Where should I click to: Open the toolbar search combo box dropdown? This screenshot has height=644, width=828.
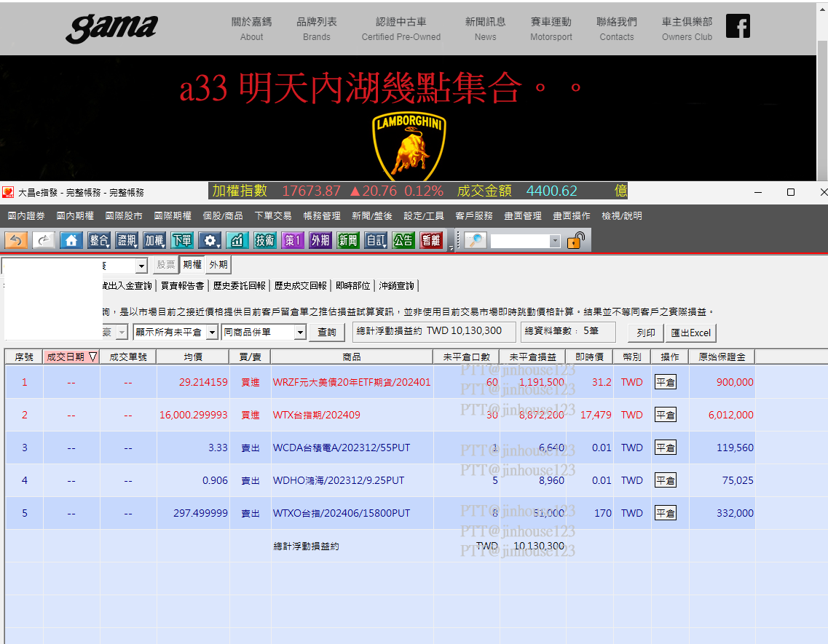point(554,242)
